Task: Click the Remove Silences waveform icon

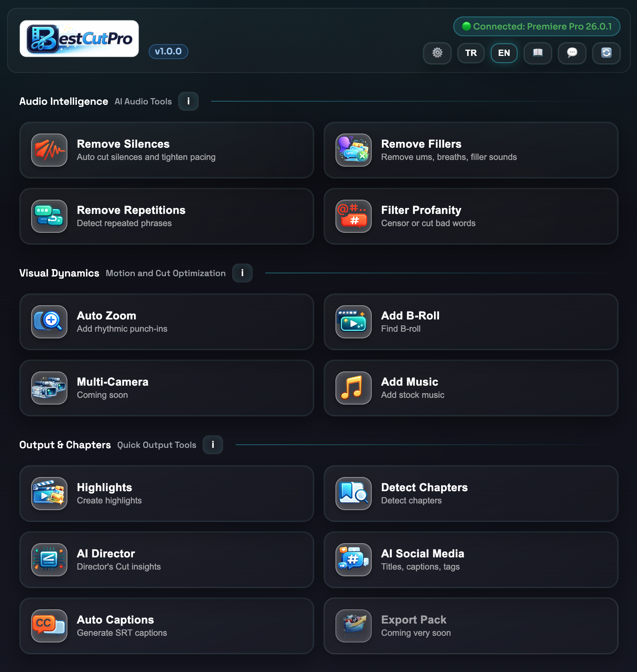Action: click(49, 150)
